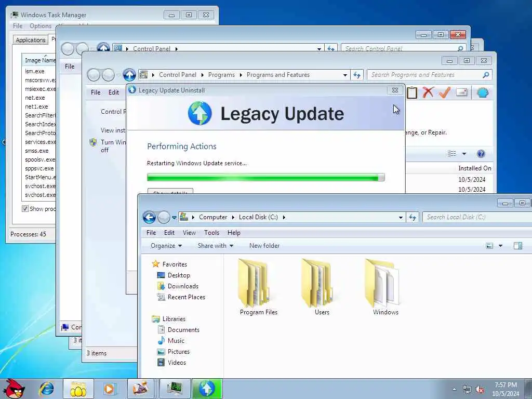This screenshot has width=532, height=399.
Task: Click the forward button in Local Disk window
Action: tap(164, 217)
